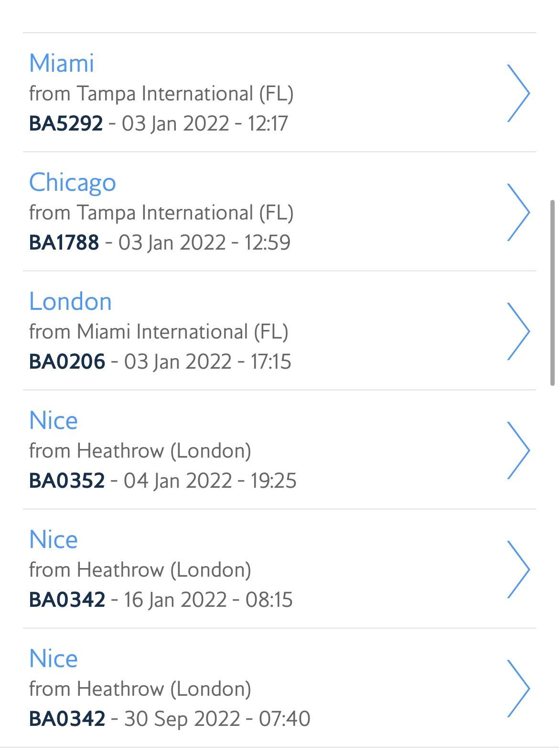
Task: Select flight number BA5292 text
Action: [x=66, y=123]
